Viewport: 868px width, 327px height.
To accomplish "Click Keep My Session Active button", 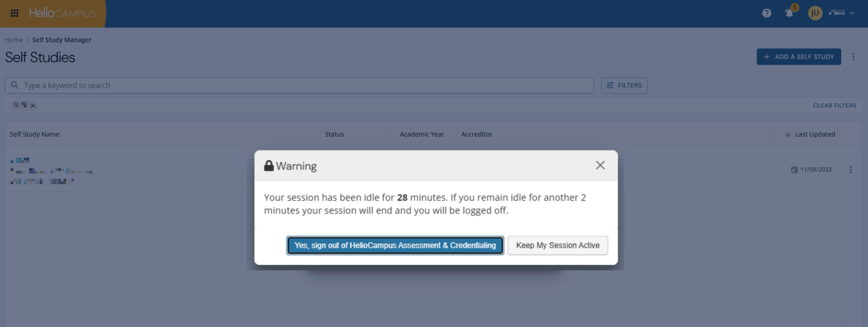I will point(558,246).
